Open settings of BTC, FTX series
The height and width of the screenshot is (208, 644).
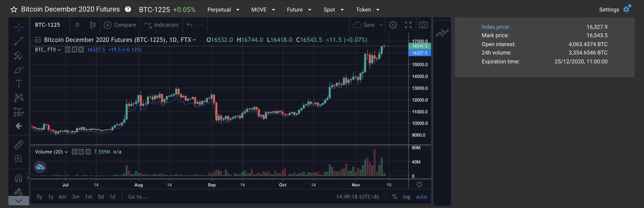click(74, 50)
